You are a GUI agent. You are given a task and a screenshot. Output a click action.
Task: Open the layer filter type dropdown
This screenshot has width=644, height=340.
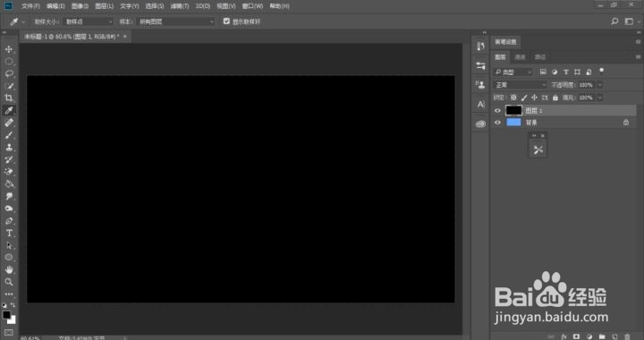pyautogui.click(x=513, y=72)
